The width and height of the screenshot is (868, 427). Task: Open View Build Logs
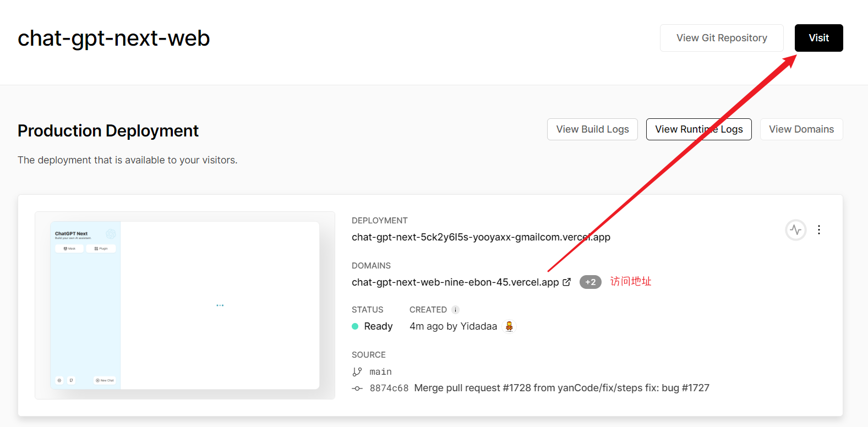(592, 129)
